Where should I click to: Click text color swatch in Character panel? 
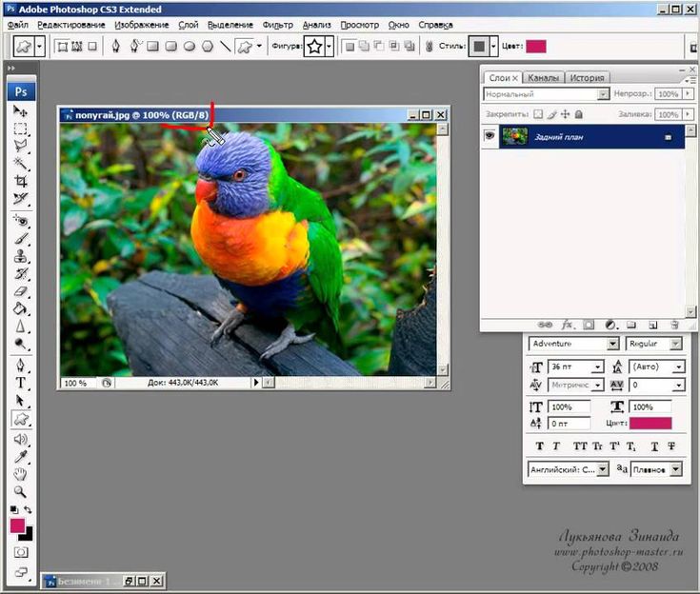(x=650, y=423)
